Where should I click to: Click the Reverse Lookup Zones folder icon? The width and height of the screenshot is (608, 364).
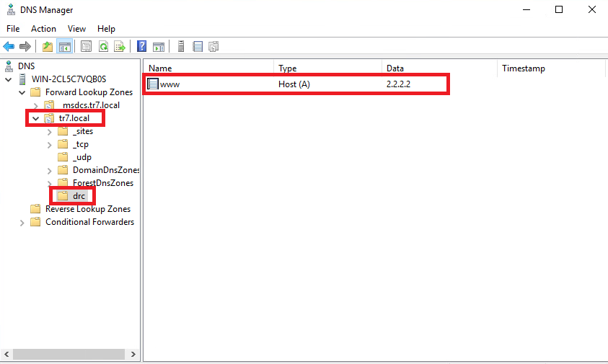(x=35, y=209)
